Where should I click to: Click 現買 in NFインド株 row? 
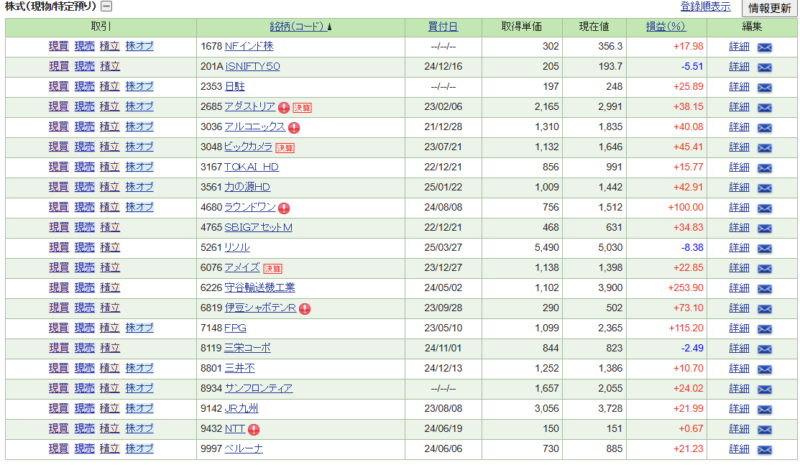(58, 46)
